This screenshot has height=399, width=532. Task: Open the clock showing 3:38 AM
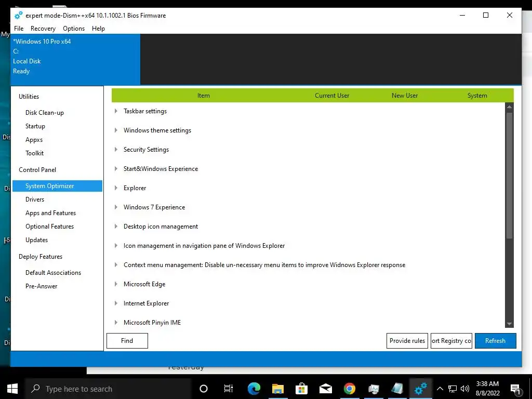coord(487,389)
